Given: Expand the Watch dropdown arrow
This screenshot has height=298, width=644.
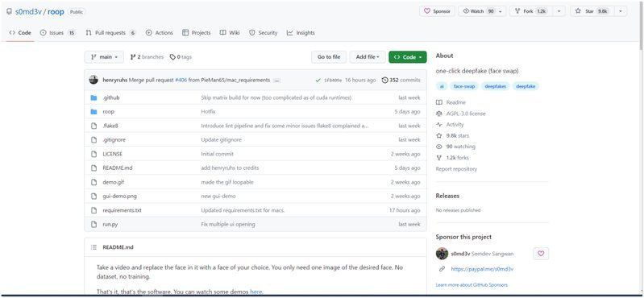Looking at the screenshot, I should point(501,11).
